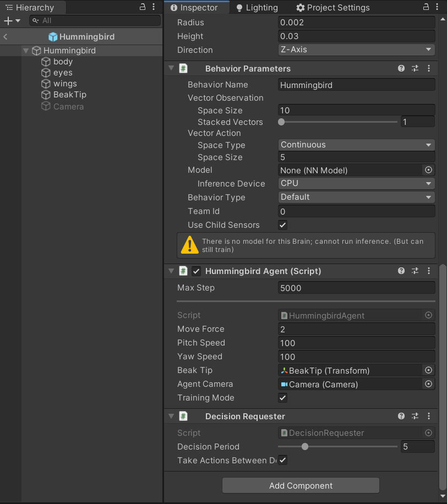Open Hummingbird Agent help reference
Screen dimensions: 447x504
(401, 271)
